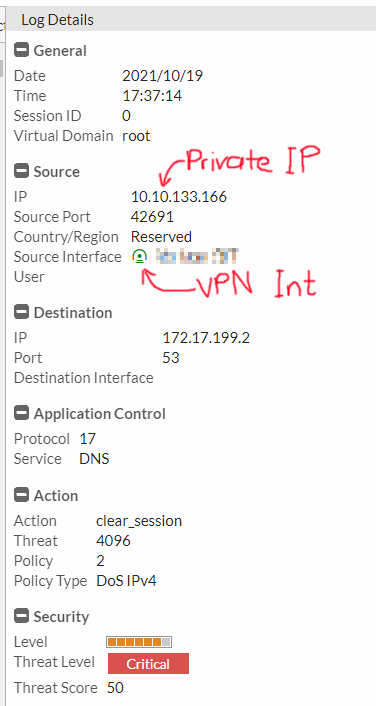Viewport: 376px width, 706px height.
Task: Collapse the Application Control section
Action: pos(21,413)
